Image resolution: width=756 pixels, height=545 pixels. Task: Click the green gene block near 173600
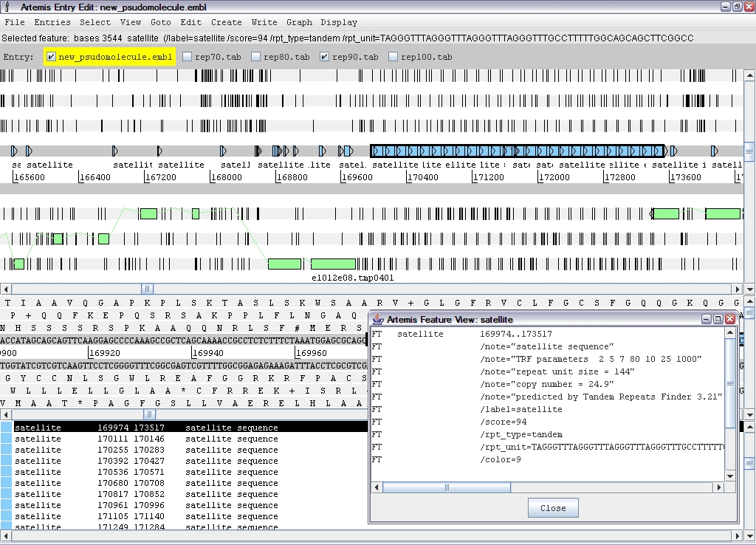coord(665,213)
